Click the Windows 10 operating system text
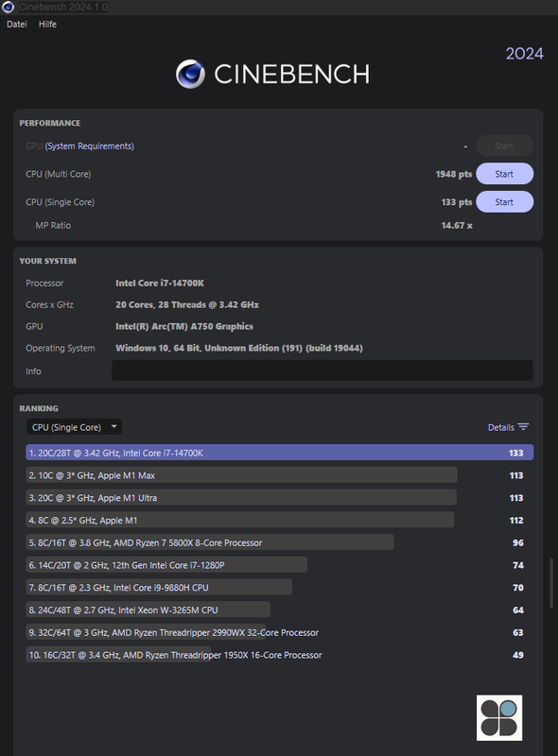The width and height of the screenshot is (558, 756). click(239, 348)
